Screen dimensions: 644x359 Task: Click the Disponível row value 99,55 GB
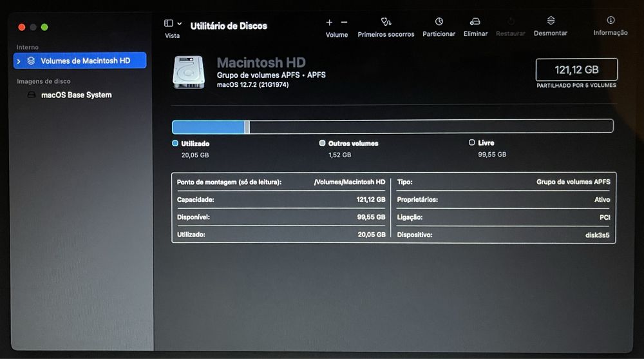[x=371, y=217]
